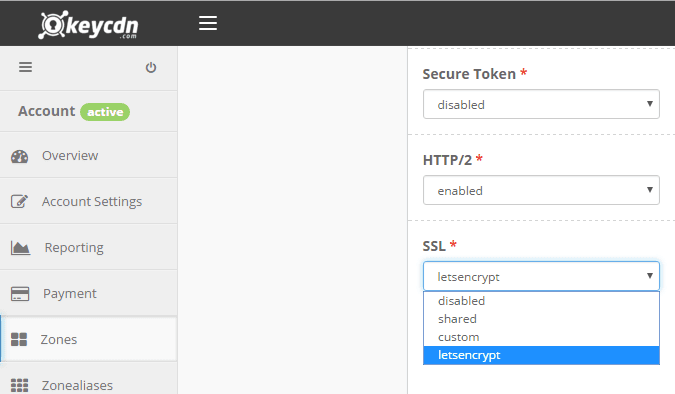Click the SSL field label
The width and height of the screenshot is (675, 394).
[x=434, y=246]
